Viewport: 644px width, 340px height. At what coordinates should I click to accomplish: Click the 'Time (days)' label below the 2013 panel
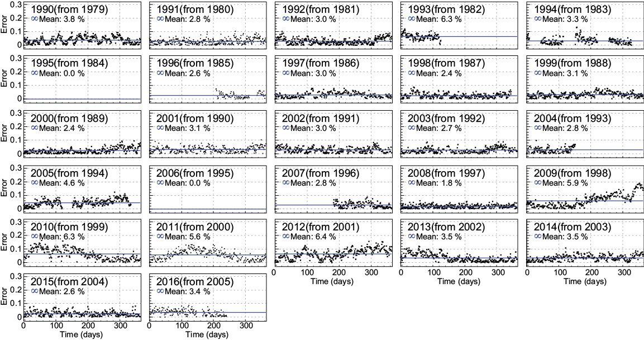click(459, 280)
